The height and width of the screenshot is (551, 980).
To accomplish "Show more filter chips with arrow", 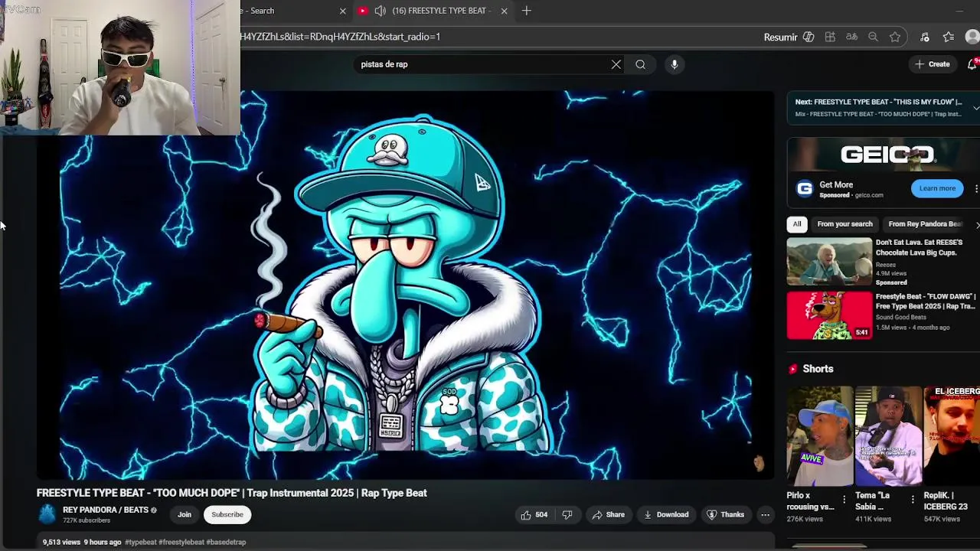I will click(x=976, y=224).
